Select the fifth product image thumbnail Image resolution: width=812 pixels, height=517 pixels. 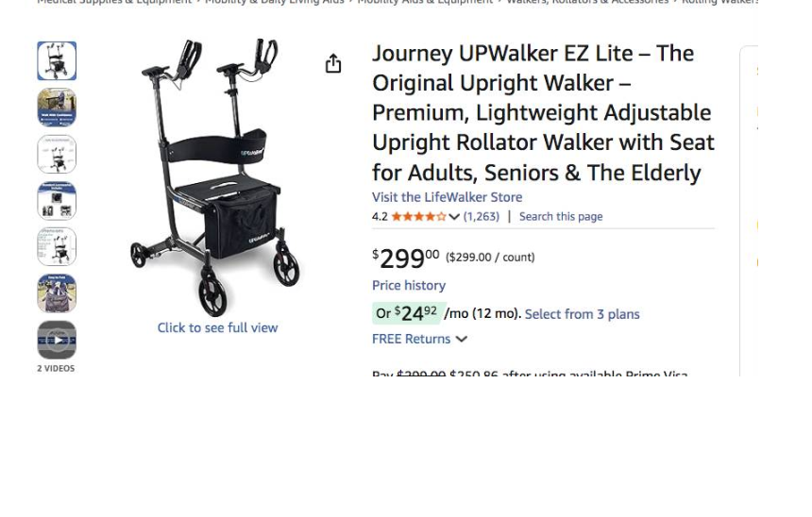pyautogui.click(x=57, y=246)
